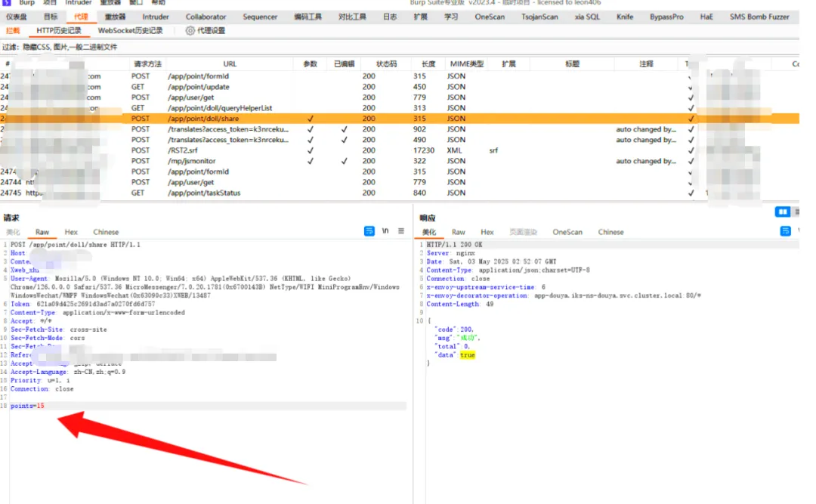Screen dimensions: 816x504
Task: Sort by the 状态码 column header
Action: (x=386, y=64)
